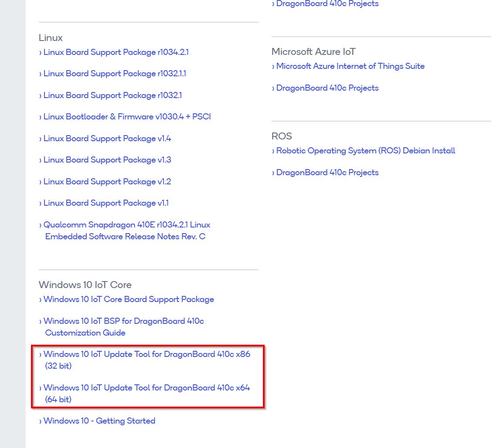Select the Microsoft Azure IoT heading
This screenshot has width=497, height=448.
(313, 52)
